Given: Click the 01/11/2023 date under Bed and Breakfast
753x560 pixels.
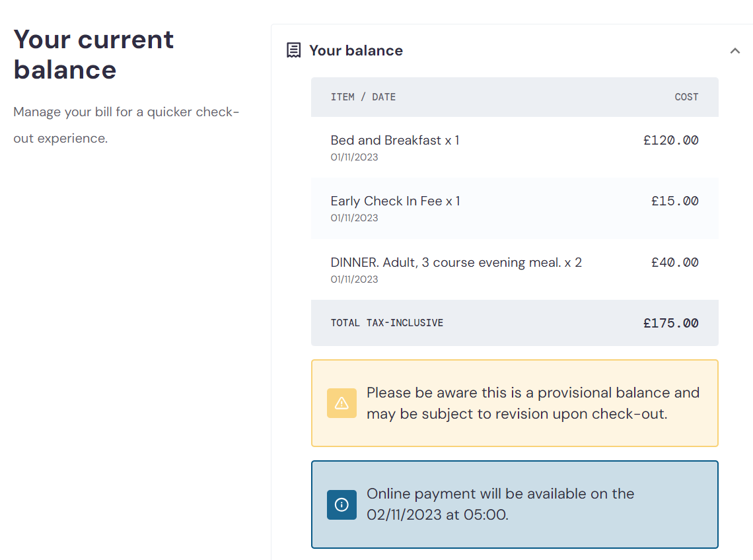Looking at the screenshot, I should (x=354, y=157).
